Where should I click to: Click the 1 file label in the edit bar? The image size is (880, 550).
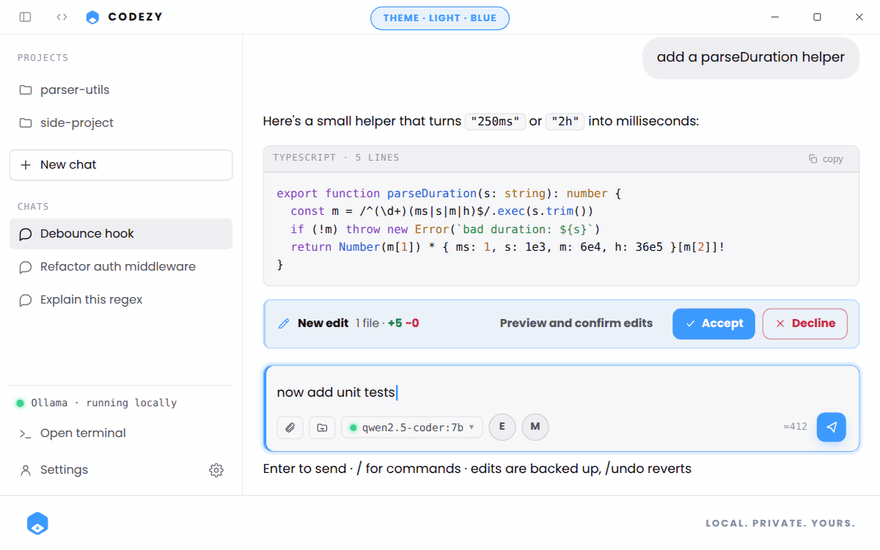point(367,323)
